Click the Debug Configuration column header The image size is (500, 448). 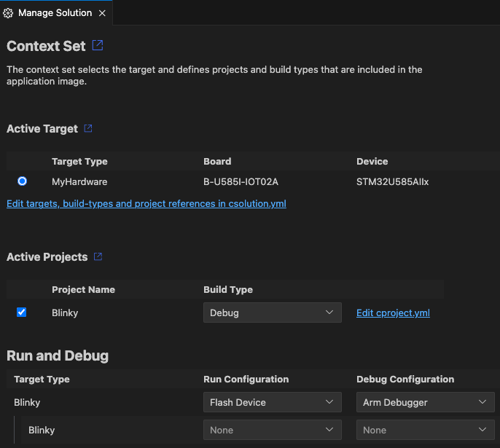(x=405, y=379)
